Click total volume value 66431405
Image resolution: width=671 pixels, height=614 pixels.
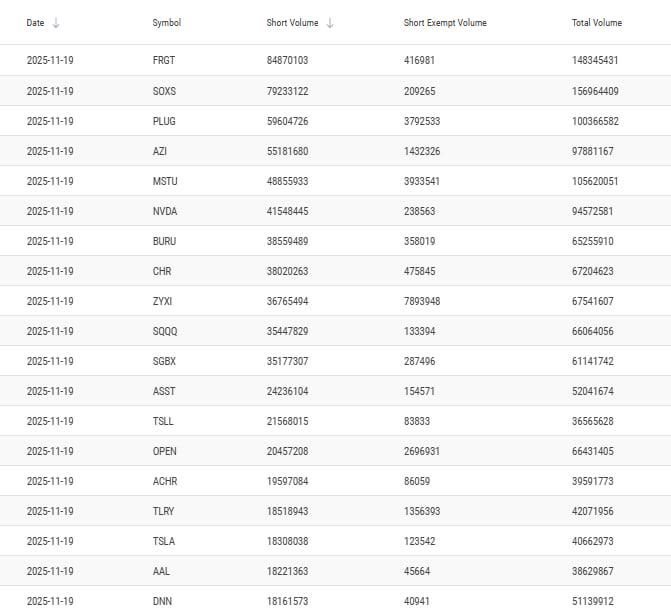[593, 451]
